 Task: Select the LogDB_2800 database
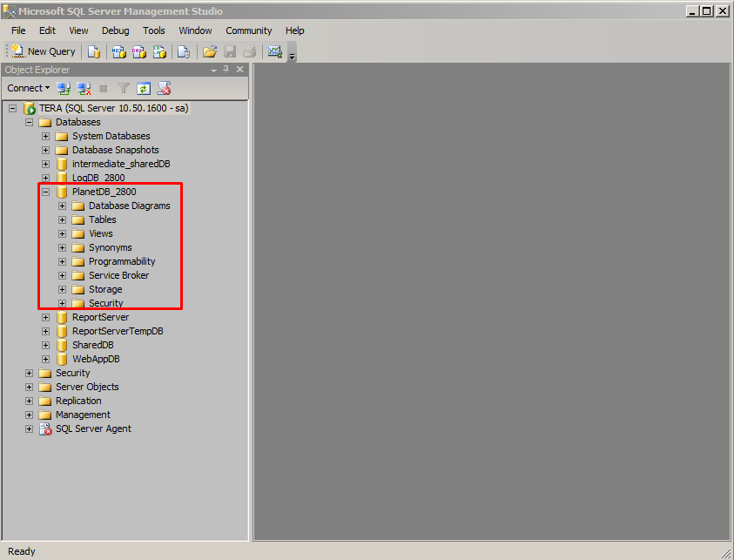98,178
